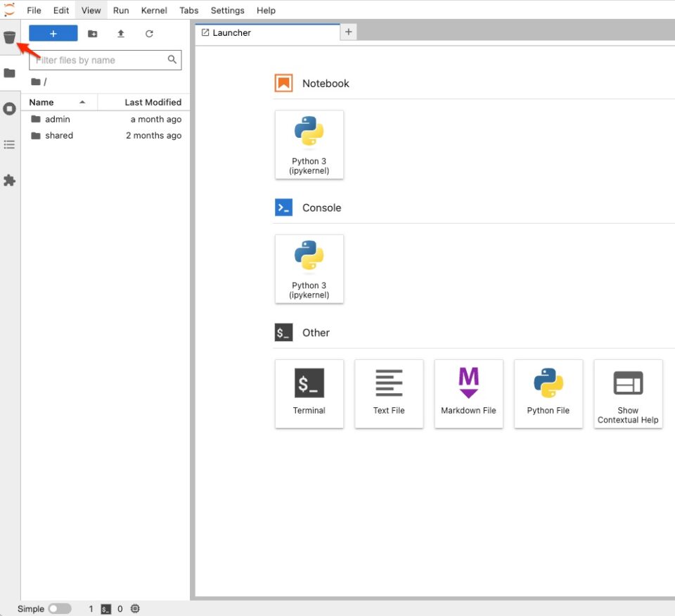Image resolution: width=675 pixels, height=616 pixels.
Task: Switch to the Launcher tab
Action: point(231,32)
